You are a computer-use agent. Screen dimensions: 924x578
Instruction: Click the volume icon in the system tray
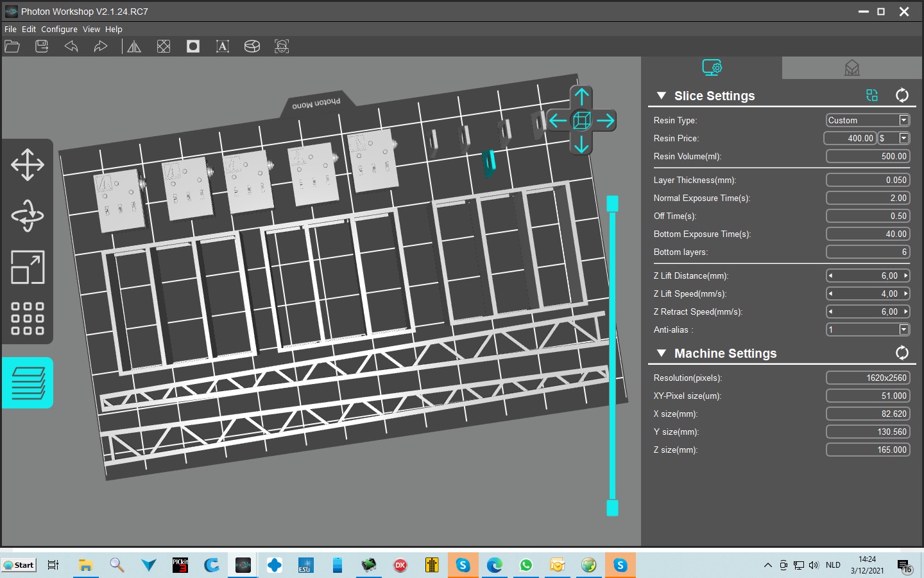click(x=814, y=565)
